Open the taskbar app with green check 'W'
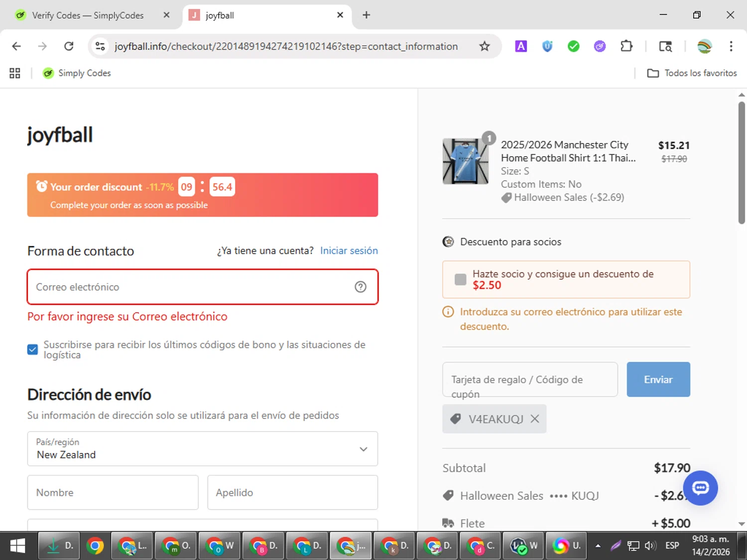 point(523,546)
